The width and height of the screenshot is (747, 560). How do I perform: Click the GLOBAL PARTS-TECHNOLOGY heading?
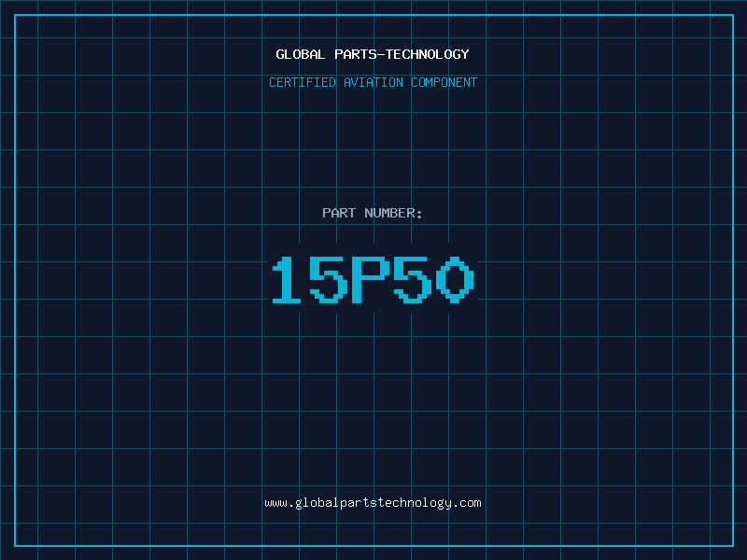pos(373,54)
